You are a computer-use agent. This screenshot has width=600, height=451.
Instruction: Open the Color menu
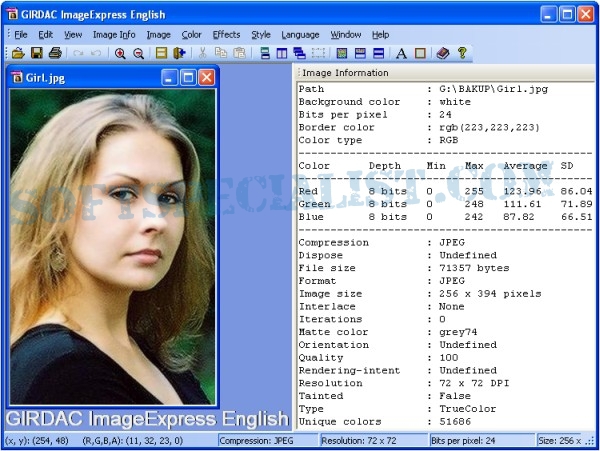(x=191, y=34)
